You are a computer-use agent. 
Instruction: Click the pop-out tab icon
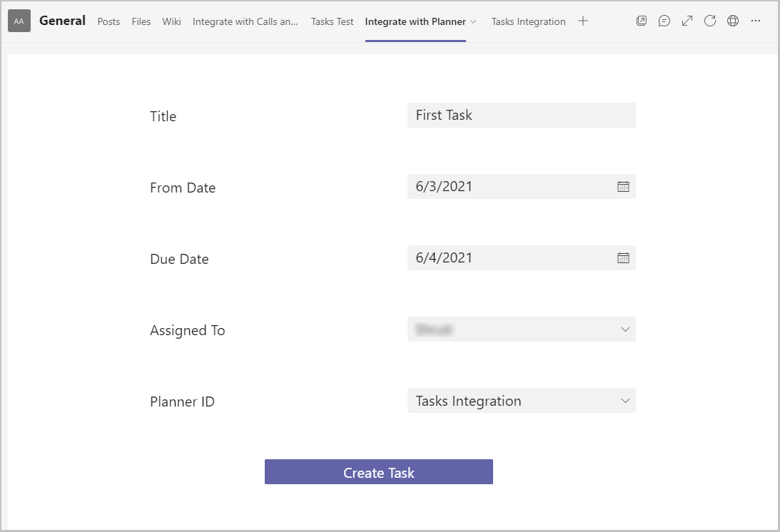click(x=642, y=21)
